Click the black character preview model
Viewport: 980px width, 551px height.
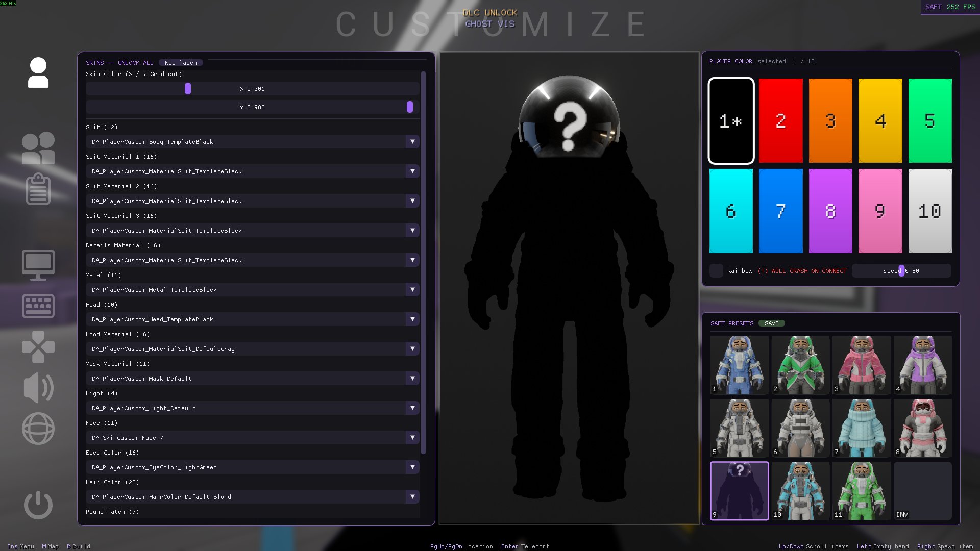(x=569, y=288)
